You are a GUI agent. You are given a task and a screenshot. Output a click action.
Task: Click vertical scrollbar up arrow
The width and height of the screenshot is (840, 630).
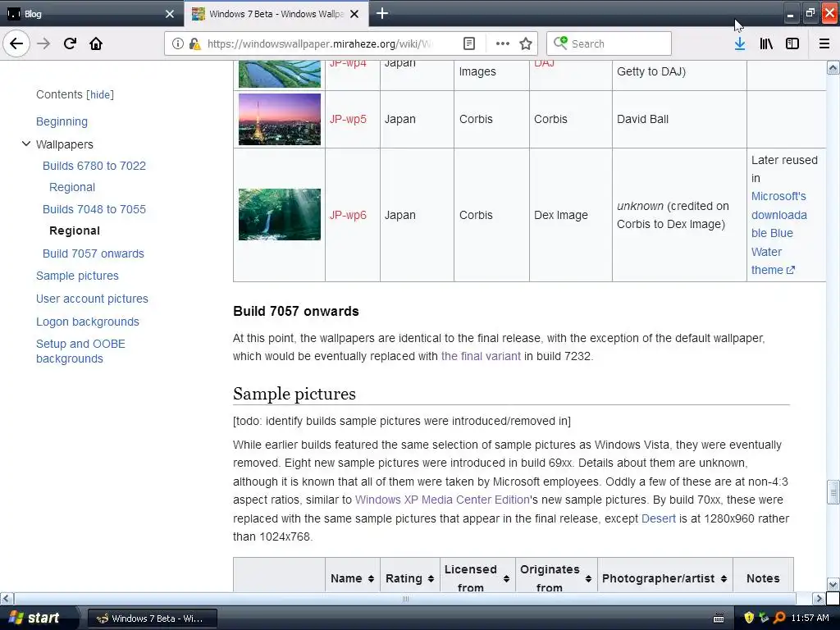coord(833,67)
